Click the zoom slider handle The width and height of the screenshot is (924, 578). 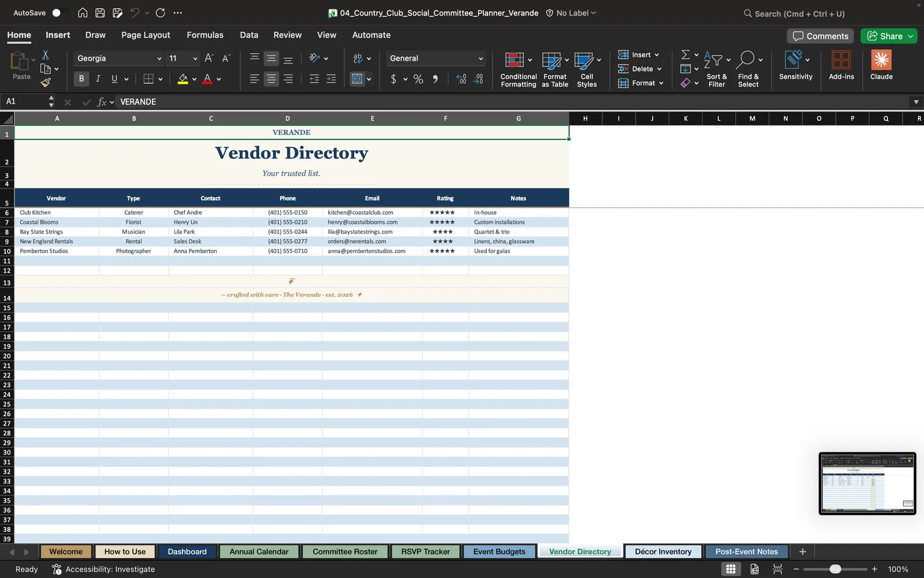click(x=835, y=569)
